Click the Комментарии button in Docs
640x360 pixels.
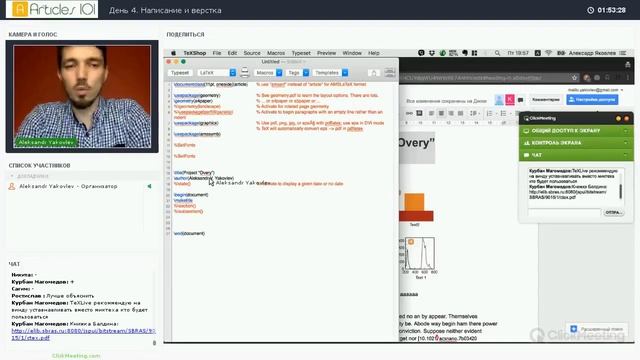pos(546,100)
